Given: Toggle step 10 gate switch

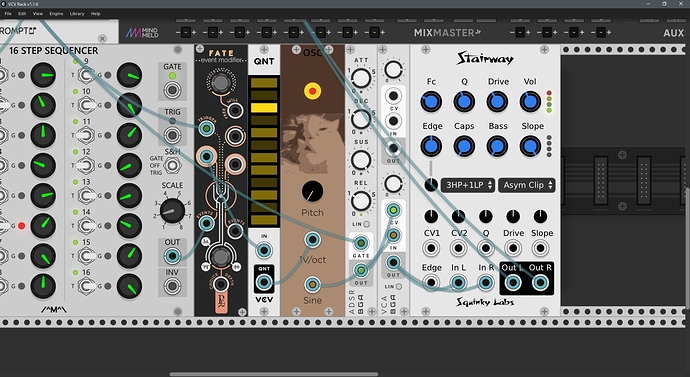Looking at the screenshot, I should tap(87, 105).
